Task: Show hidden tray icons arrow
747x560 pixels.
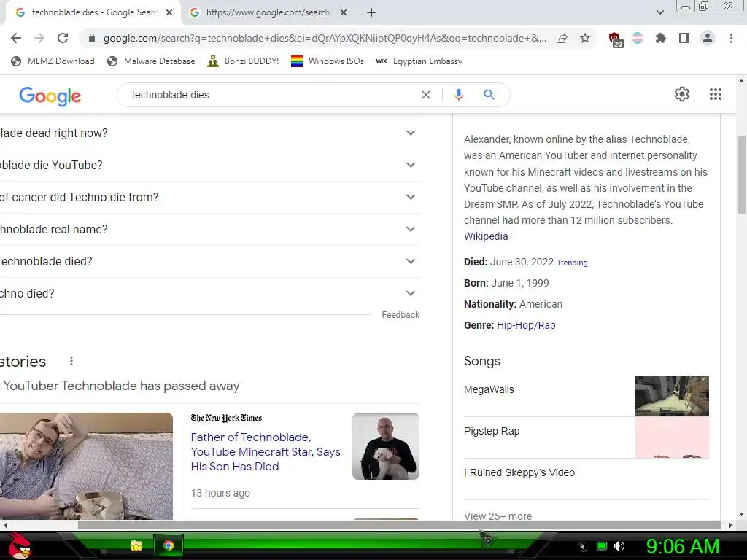Action: click(583, 546)
